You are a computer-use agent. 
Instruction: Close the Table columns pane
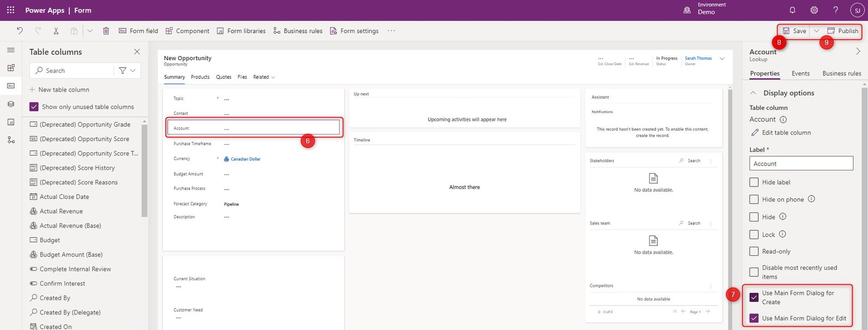(137, 51)
